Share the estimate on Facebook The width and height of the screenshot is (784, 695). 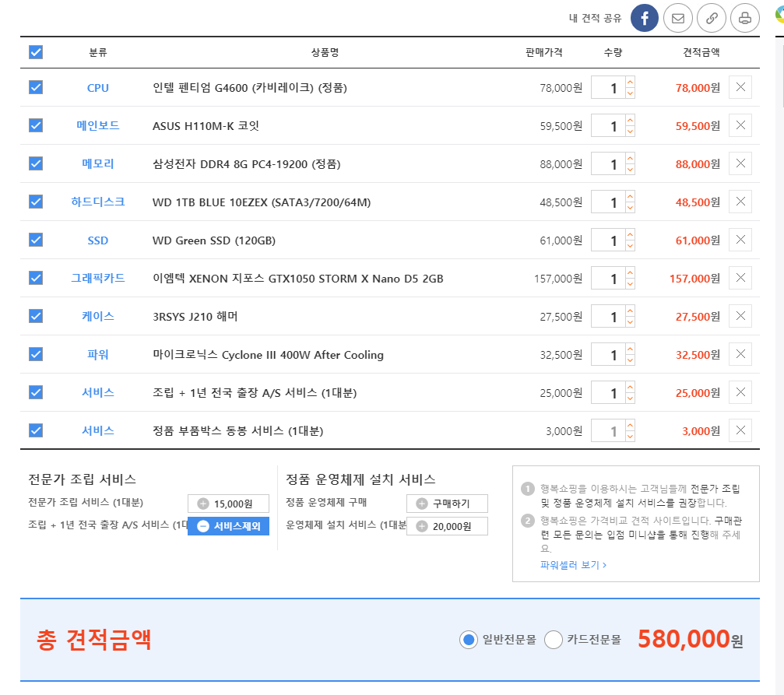(x=644, y=18)
